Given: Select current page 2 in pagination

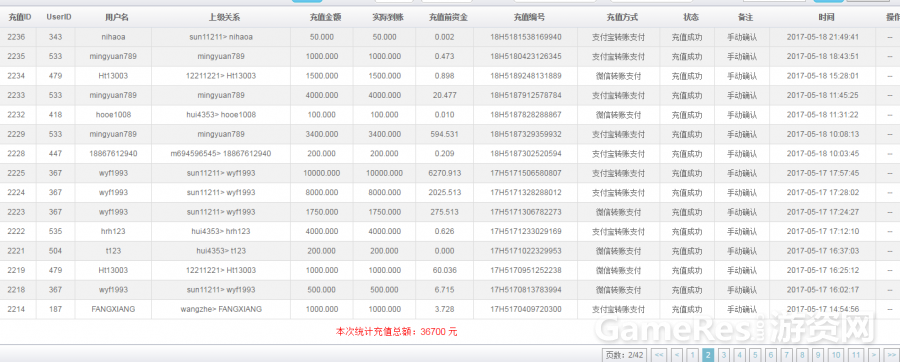Looking at the screenshot, I should coord(708,355).
